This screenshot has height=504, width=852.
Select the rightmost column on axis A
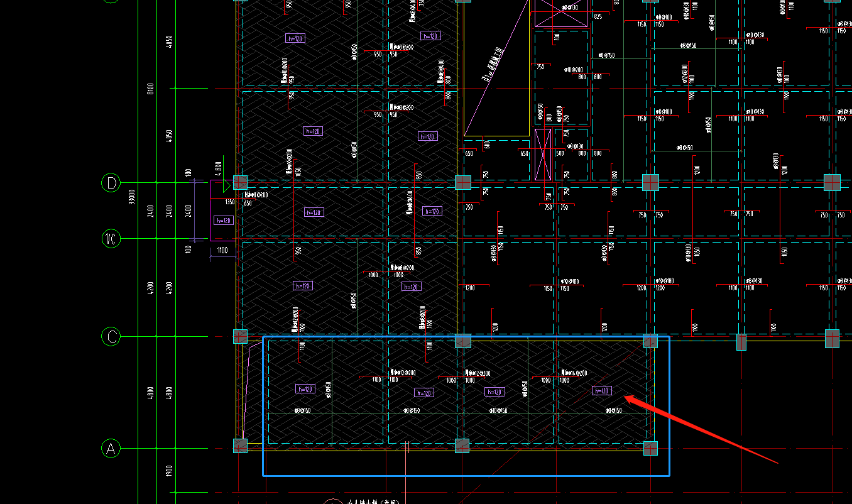[650, 448]
